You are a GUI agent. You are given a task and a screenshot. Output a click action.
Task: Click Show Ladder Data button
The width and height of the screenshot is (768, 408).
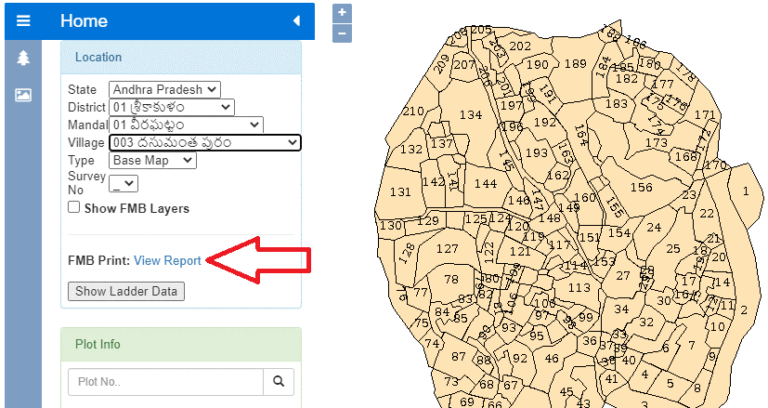(126, 291)
